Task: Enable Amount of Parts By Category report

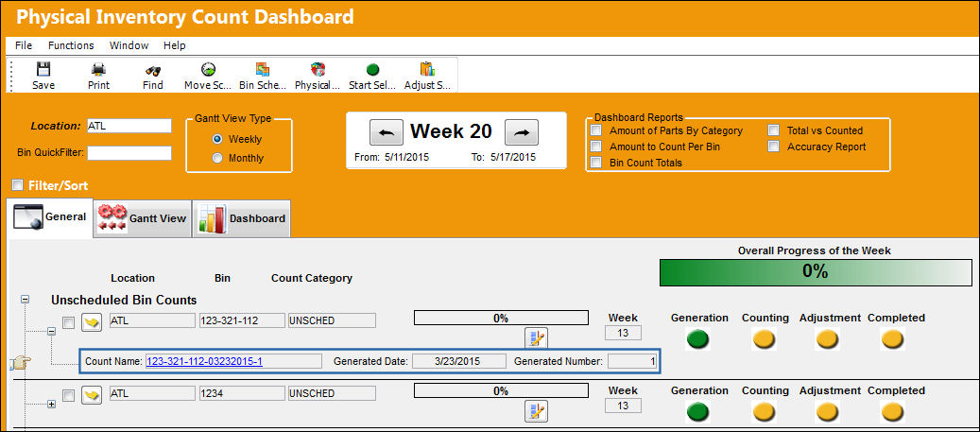Action: [597, 130]
